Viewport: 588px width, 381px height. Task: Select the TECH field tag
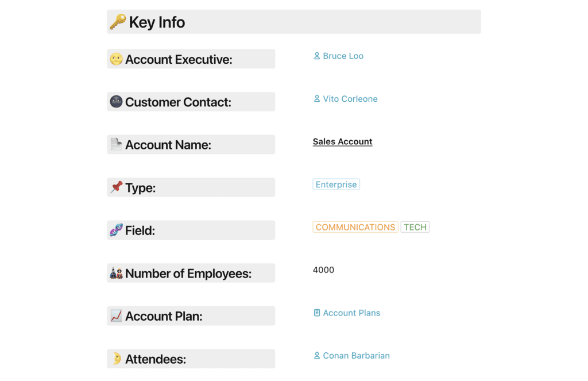coord(415,227)
